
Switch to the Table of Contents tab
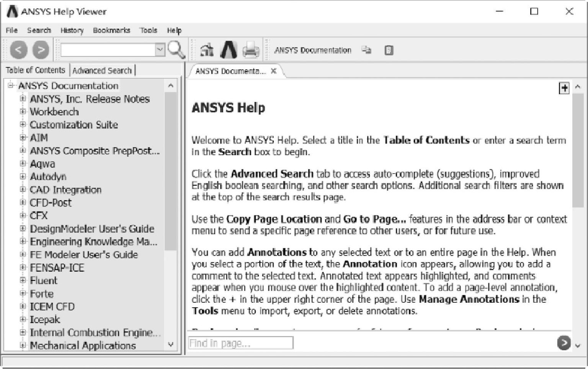click(35, 70)
